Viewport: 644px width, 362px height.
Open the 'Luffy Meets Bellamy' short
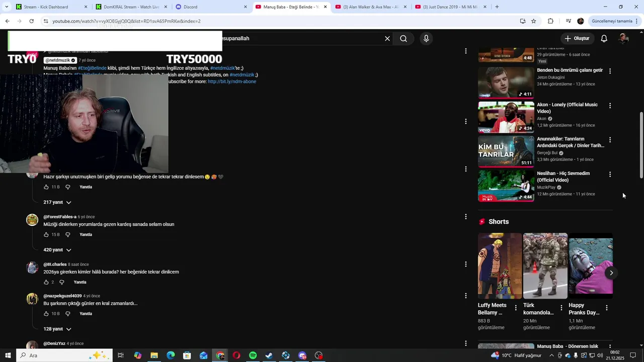500,266
